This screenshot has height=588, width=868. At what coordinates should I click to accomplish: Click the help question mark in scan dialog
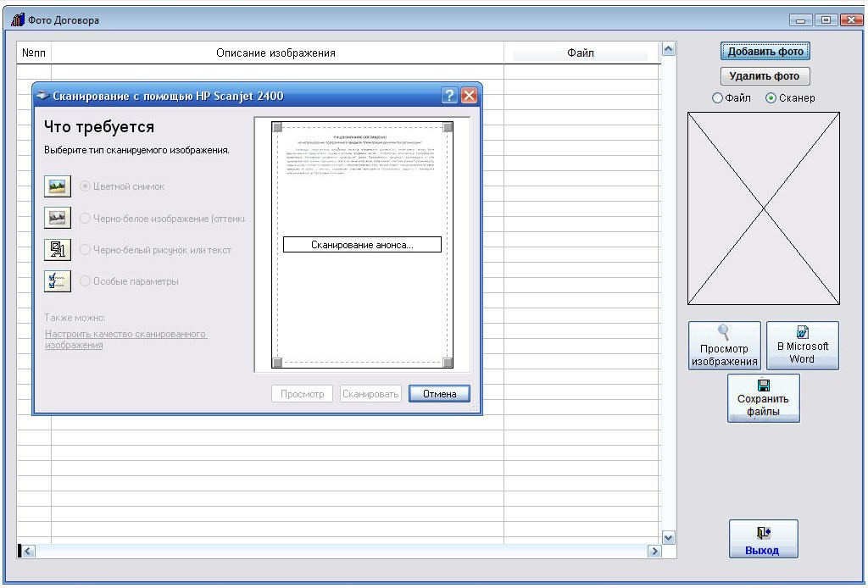pyautogui.click(x=449, y=96)
